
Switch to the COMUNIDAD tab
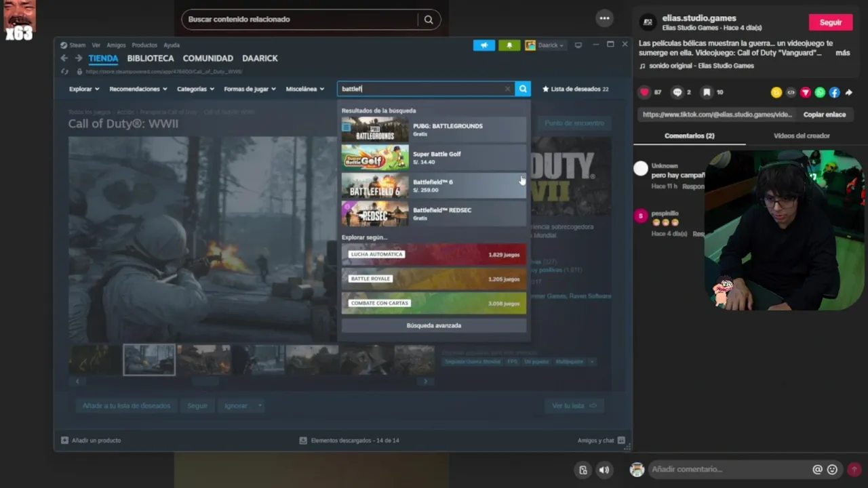(x=208, y=58)
